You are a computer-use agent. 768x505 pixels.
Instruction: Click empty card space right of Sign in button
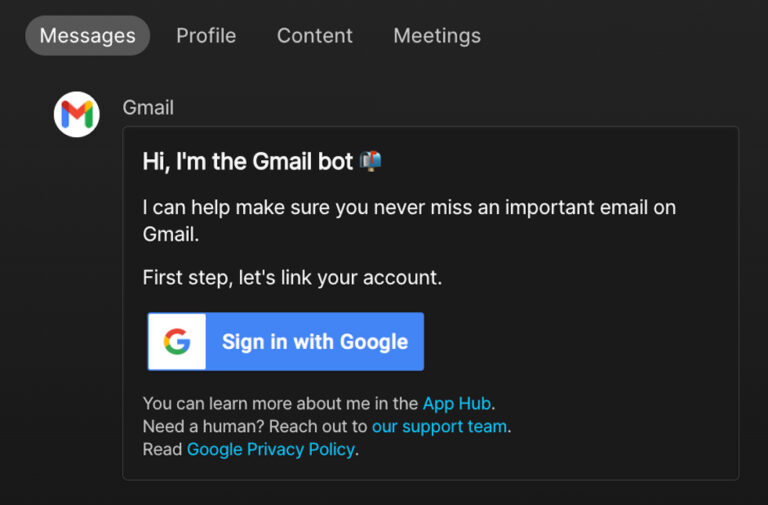[x=580, y=342]
